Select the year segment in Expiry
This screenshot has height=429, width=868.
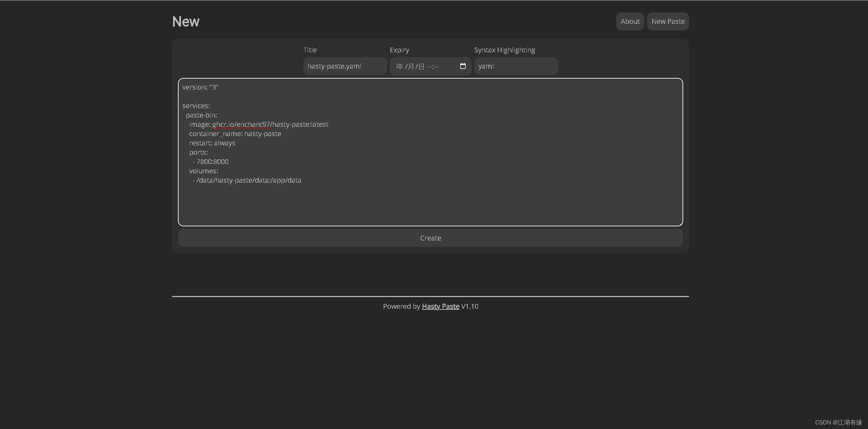pos(400,67)
